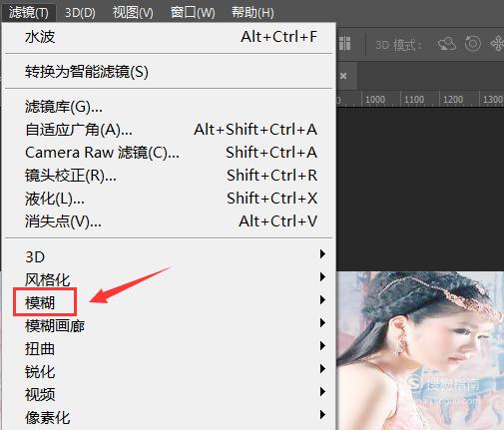The width and height of the screenshot is (504, 430).
Task: Apply the last filter 水波
Action: click(x=169, y=37)
